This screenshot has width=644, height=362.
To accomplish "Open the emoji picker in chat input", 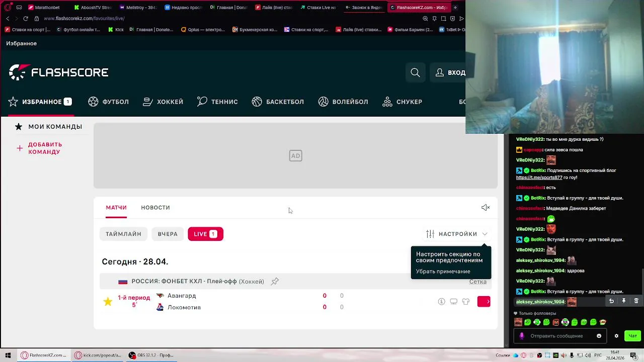I will [599, 336].
